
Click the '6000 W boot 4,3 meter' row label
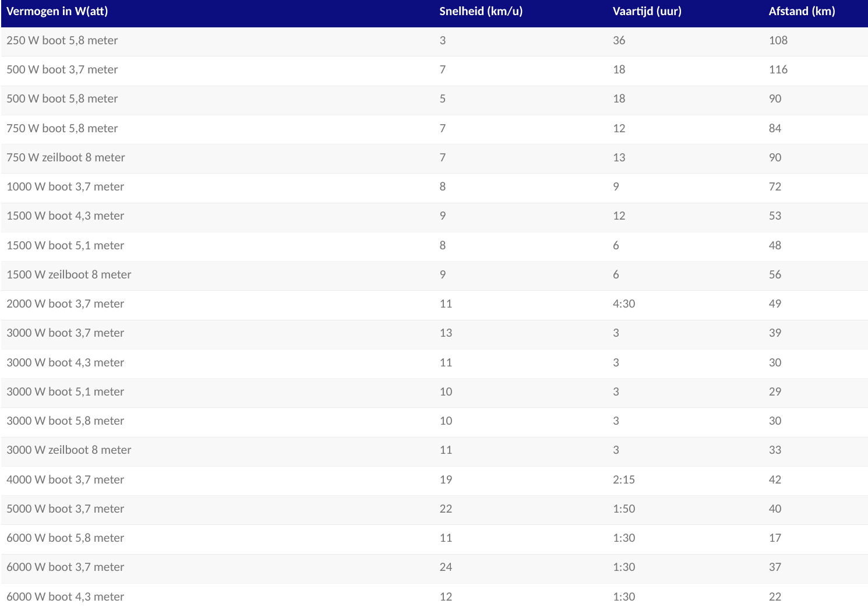[65, 597]
